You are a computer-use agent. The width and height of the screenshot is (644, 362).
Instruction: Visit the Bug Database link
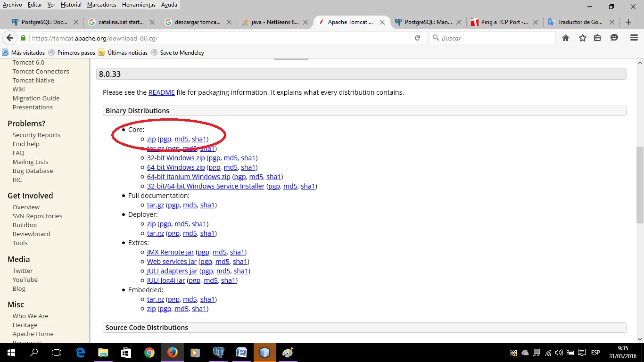click(33, 171)
